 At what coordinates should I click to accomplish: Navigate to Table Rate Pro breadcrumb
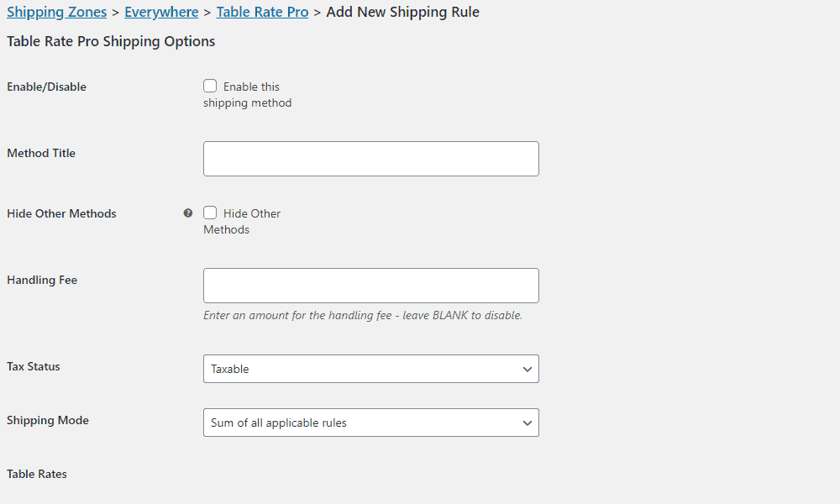coord(262,12)
